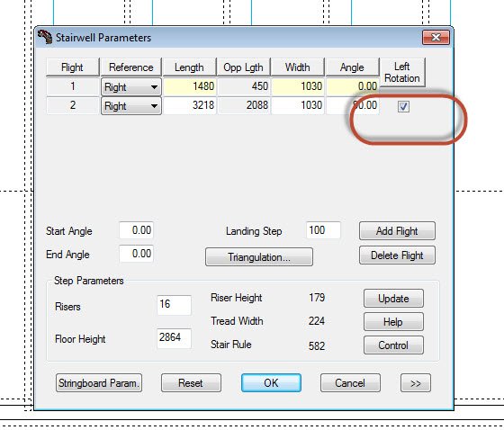Open Help for step parameters

click(x=393, y=322)
